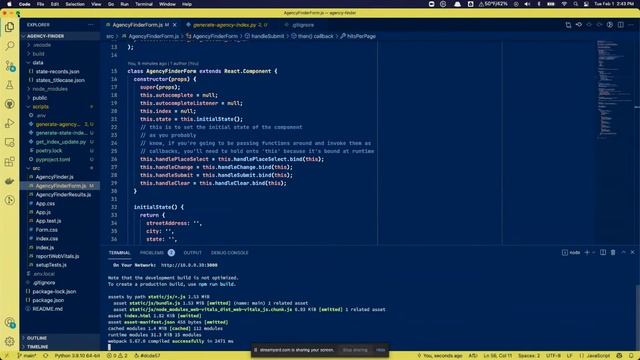Open the Remote Explorer view

10,142
